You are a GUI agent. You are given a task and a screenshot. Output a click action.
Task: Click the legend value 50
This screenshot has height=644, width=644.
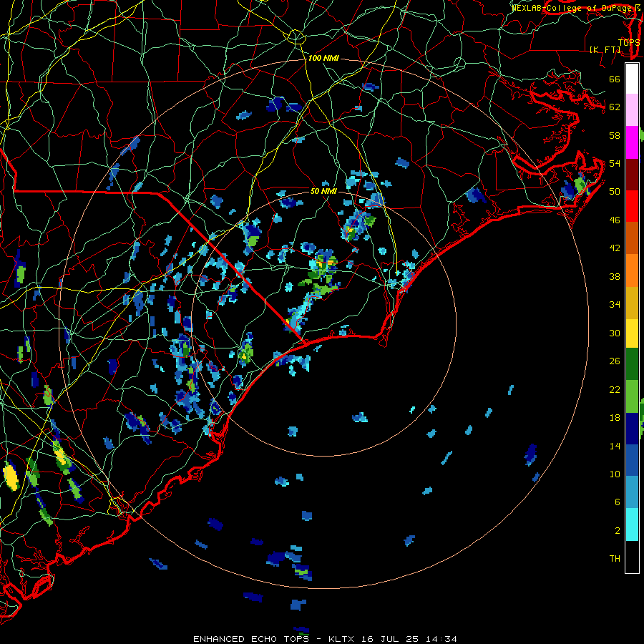(615, 191)
